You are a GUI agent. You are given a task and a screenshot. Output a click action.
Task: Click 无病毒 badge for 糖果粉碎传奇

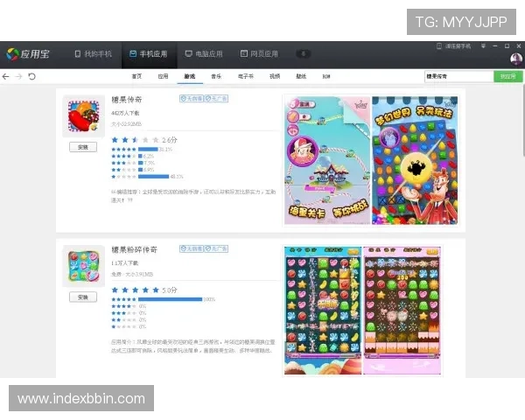click(192, 248)
